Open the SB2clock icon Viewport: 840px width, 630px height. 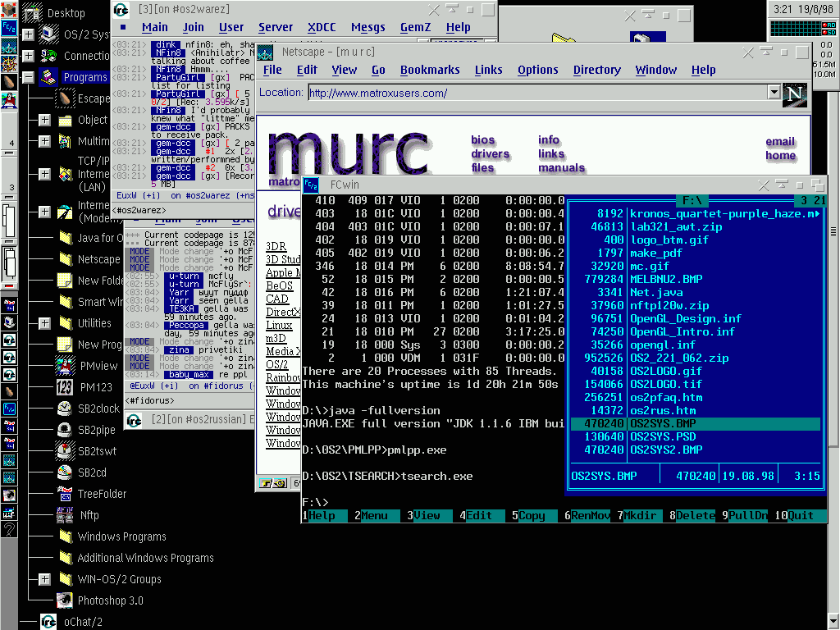tap(65, 409)
